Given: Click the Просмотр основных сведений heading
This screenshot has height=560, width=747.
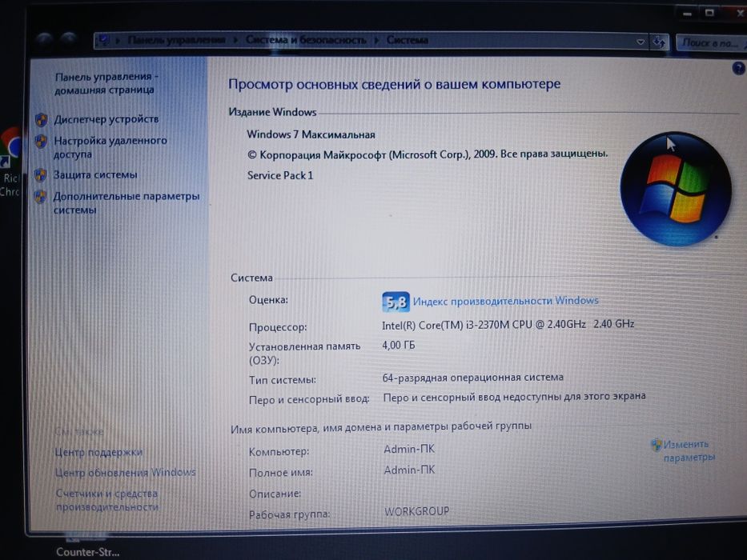Looking at the screenshot, I should 395,84.
